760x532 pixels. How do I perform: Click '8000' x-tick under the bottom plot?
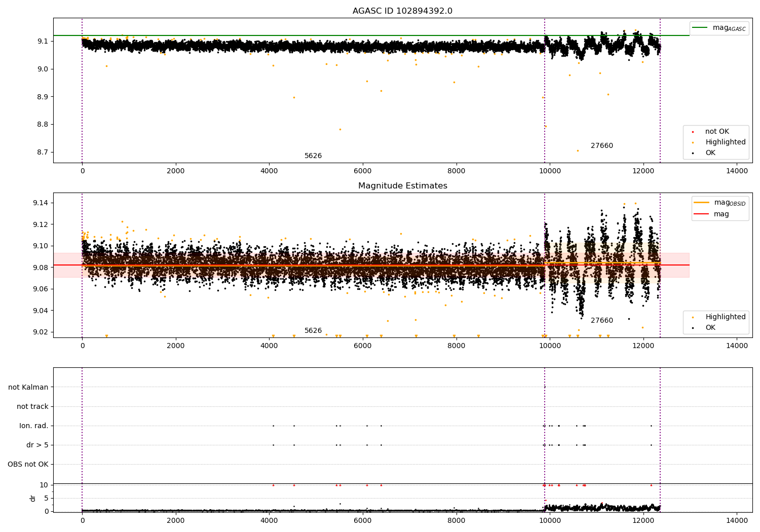pyautogui.click(x=456, y=521)
